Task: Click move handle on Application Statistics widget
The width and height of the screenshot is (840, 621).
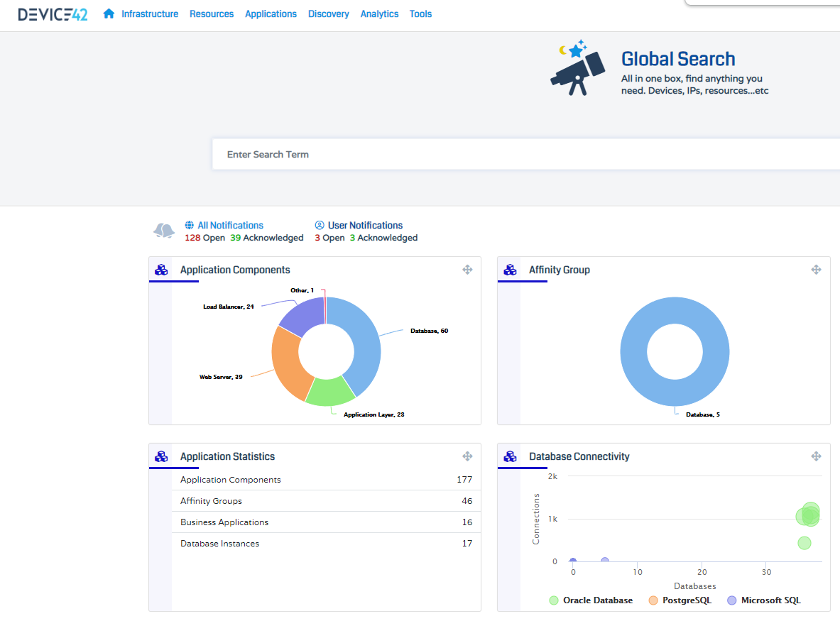Action: point(467,456)
